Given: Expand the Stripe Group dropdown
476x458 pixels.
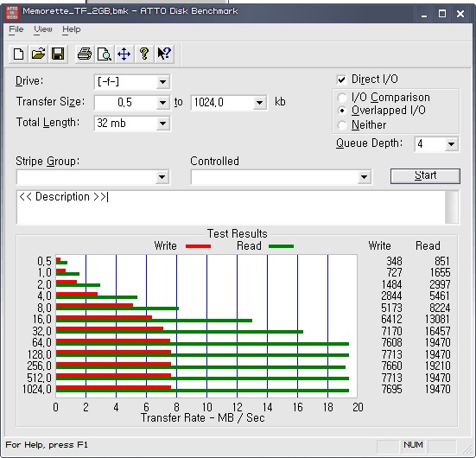Looking at the screenshot, I should (x=162, y=177).
